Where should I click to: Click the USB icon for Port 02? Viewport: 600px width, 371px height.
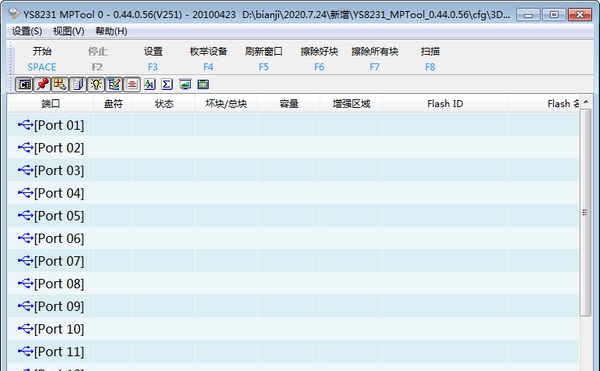[26, 147]
